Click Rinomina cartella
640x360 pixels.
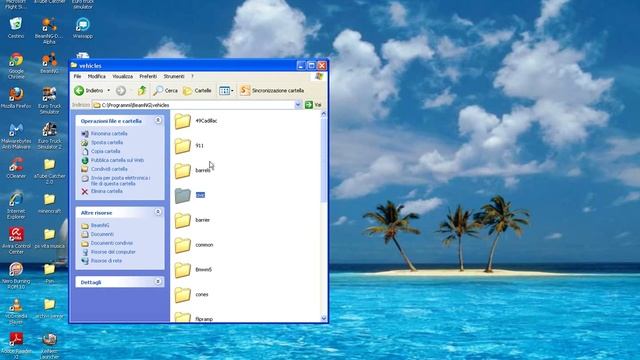click(109, 133)
